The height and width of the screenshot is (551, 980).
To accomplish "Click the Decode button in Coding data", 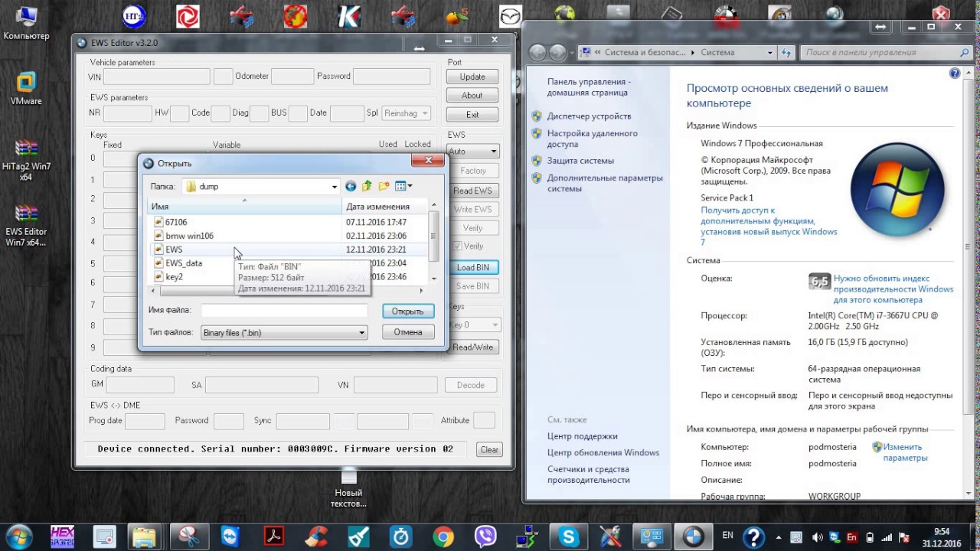I will tap(470, 386).
